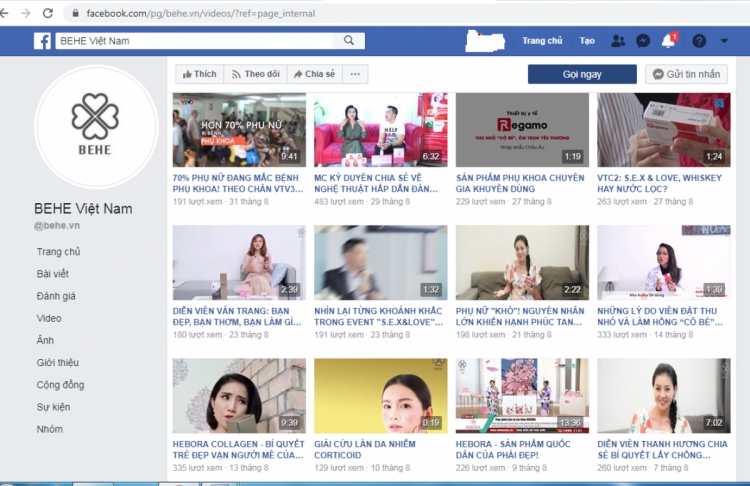Open the three-dots more options button
Image resolution: width=750 pixels, height=486 pixels.
[355, 74]
